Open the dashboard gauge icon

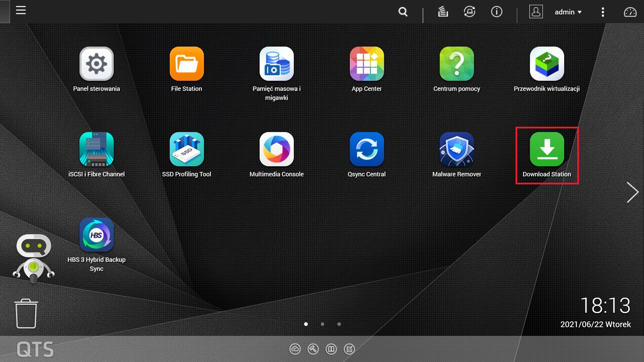(630, 12)
